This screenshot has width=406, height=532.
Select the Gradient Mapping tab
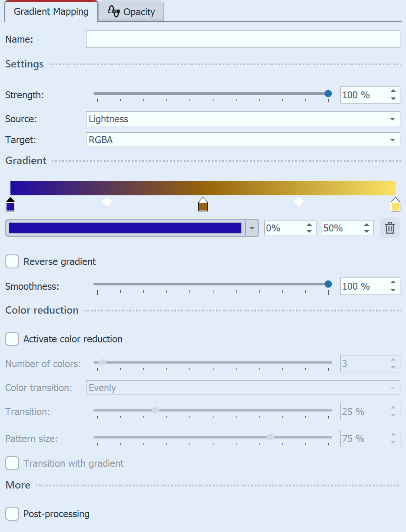(50, 11)
